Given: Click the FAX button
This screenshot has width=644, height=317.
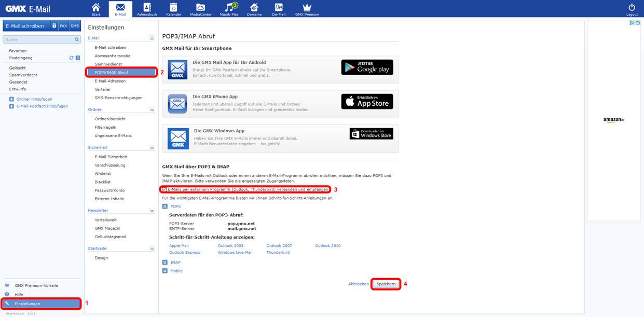Looking at the screenshot, I should (63, 26).
